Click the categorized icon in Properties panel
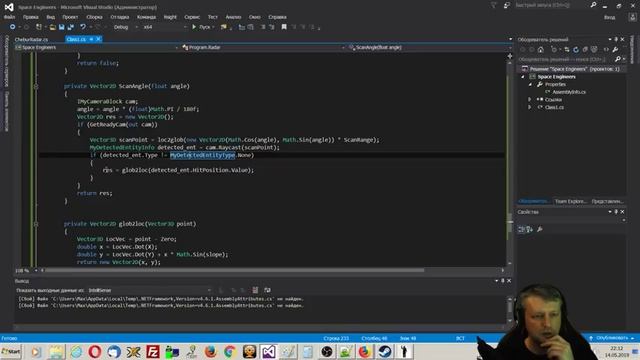 click(x=521, y=229)
